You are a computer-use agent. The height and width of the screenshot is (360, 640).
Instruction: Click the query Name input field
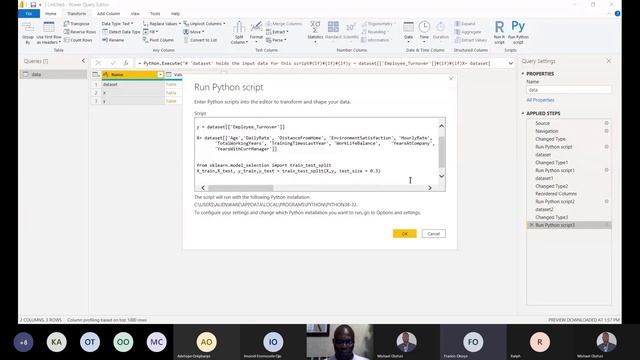[569, 90]
